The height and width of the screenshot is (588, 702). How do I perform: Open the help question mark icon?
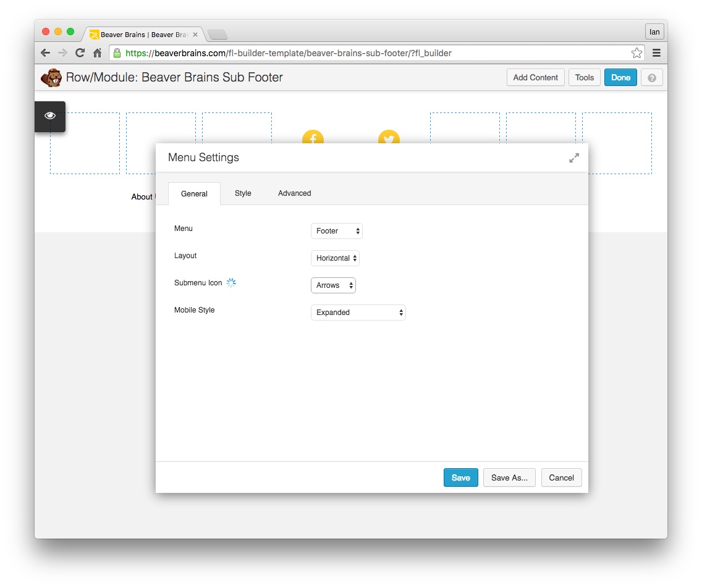tap(652, 77)
